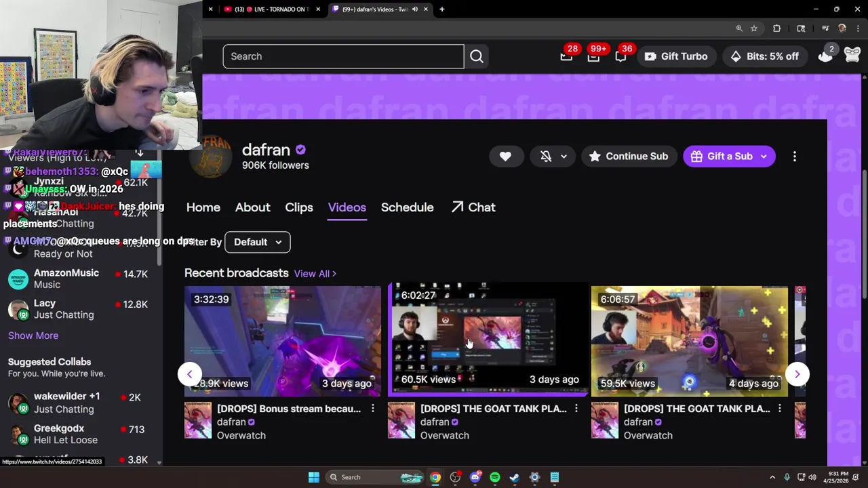Click the Gift a Sub button
This screenshot has width=868, height=488.
click(x=729, y=156)
